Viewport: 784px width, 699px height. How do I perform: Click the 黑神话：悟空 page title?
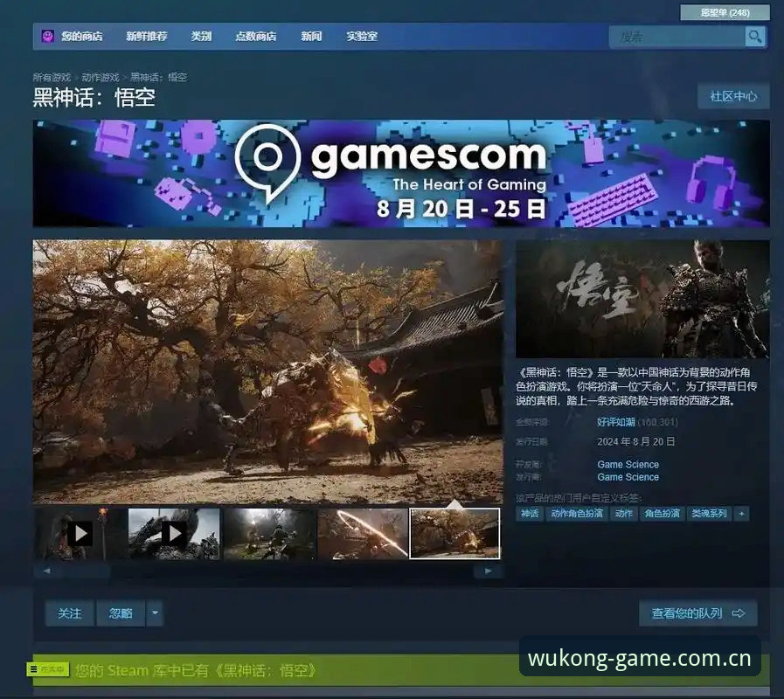pos(94,97)
